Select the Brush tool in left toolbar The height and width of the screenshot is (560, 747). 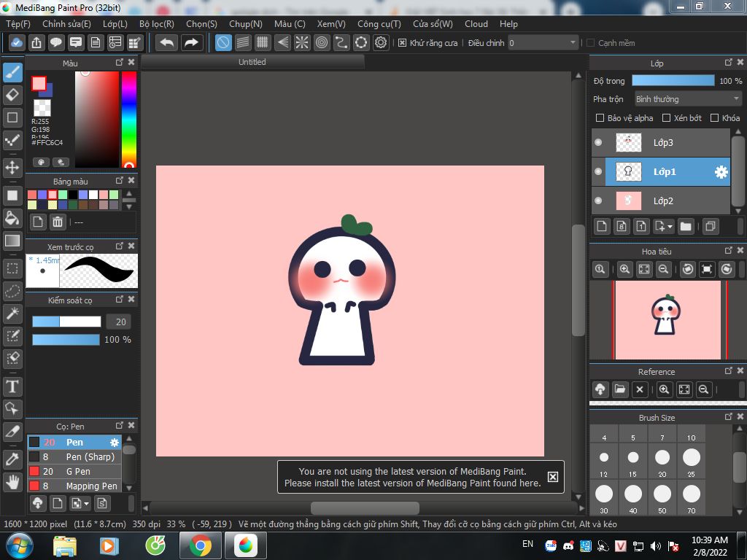(13, 73)
